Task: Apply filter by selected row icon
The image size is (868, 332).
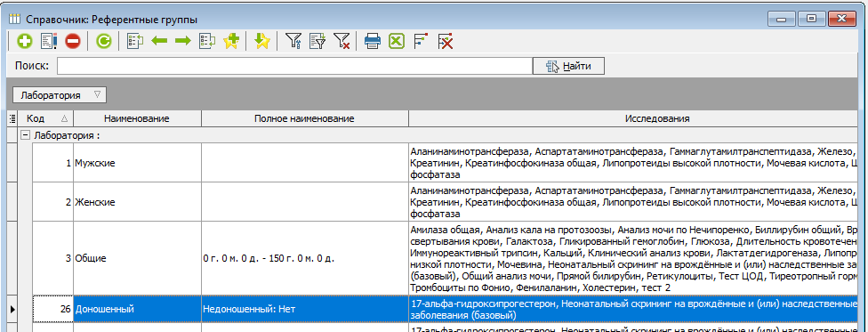Action: (317, 41)
